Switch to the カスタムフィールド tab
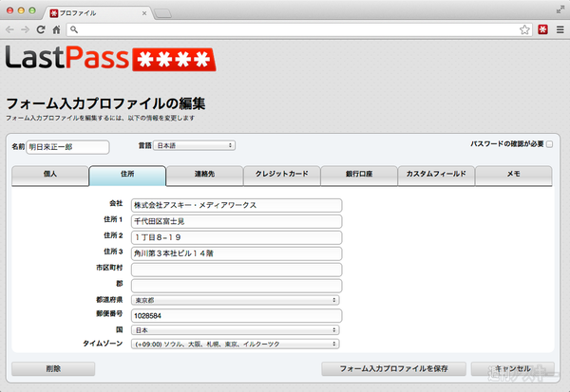Screen dimensions: 570x392 [x=436, y=176]
